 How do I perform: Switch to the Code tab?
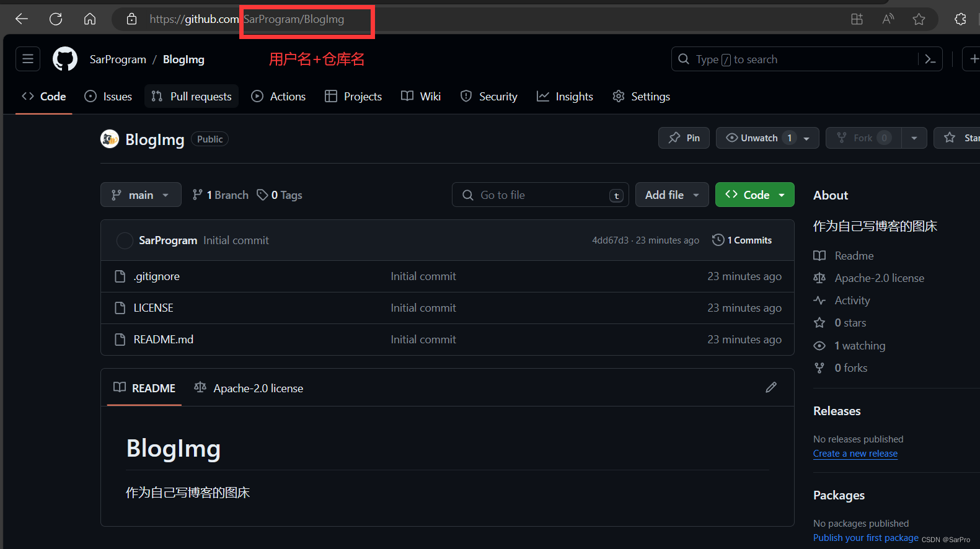pyautogui.click(x=44, y=96)
